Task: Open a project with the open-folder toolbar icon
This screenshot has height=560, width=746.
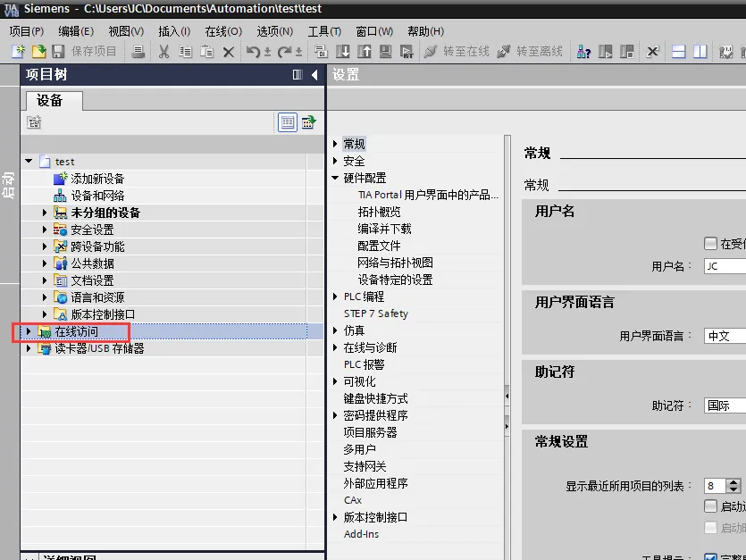Action: (38, 52)
